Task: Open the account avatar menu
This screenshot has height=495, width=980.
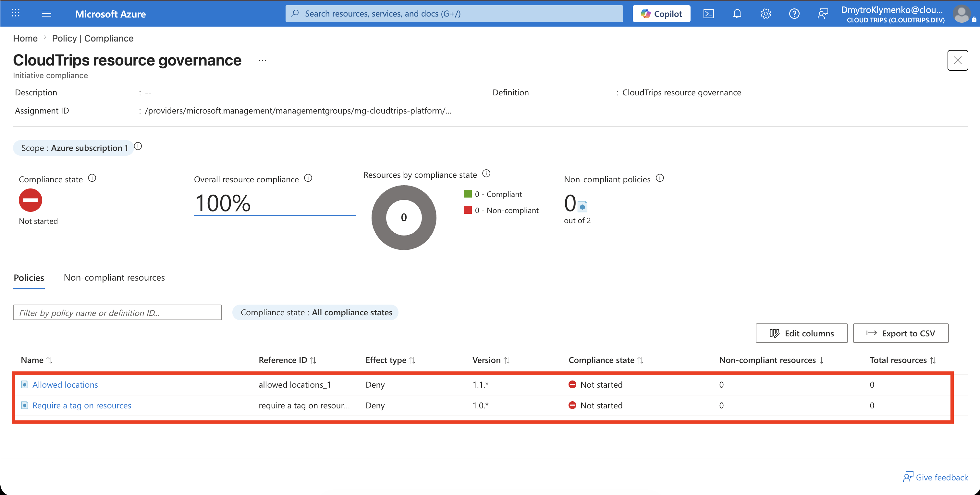Action: [x=962, y=14]
